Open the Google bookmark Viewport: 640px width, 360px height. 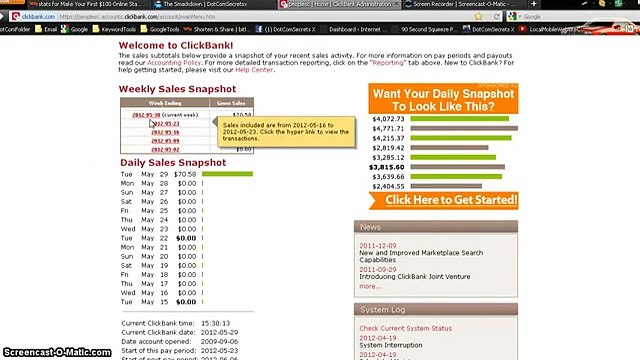(74, 29)
